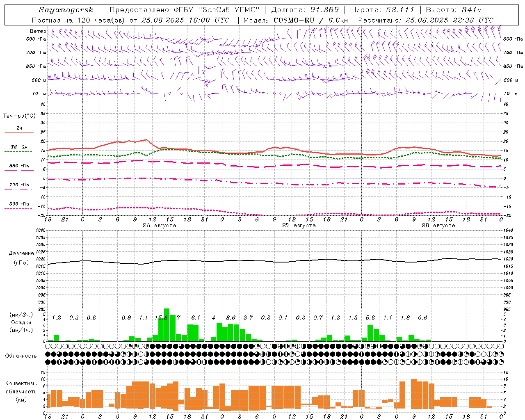Click the green Td 2м legend entry

(x=19, y=148)
